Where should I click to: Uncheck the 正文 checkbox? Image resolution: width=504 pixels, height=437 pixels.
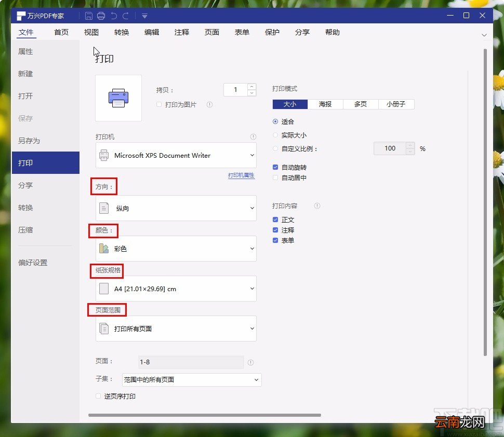coord(275,220)
